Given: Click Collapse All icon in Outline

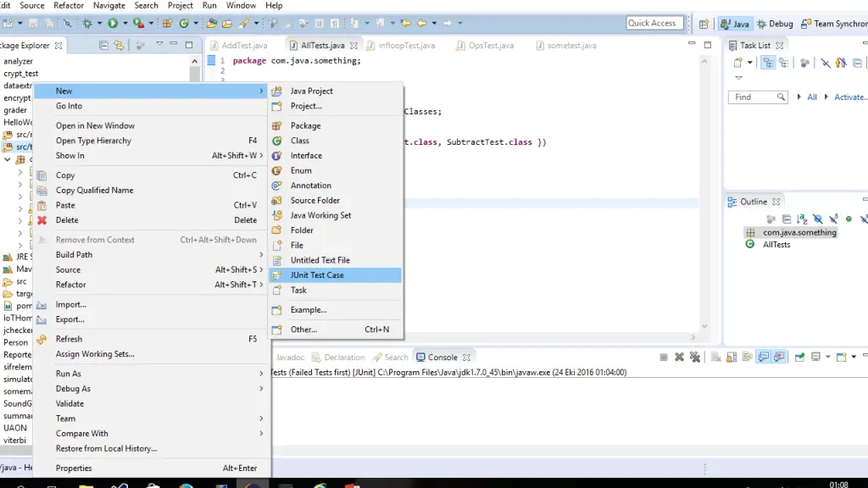Looking at the screenshot, I should 787,219.
